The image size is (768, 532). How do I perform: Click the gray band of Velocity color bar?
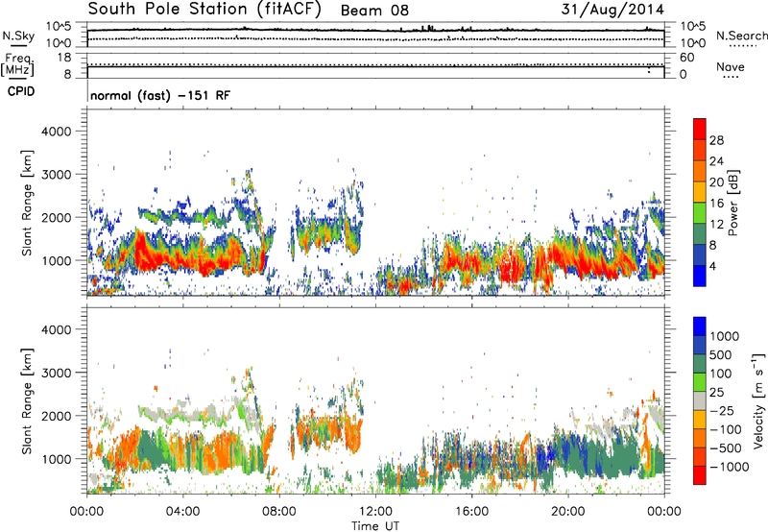(700, 400)
